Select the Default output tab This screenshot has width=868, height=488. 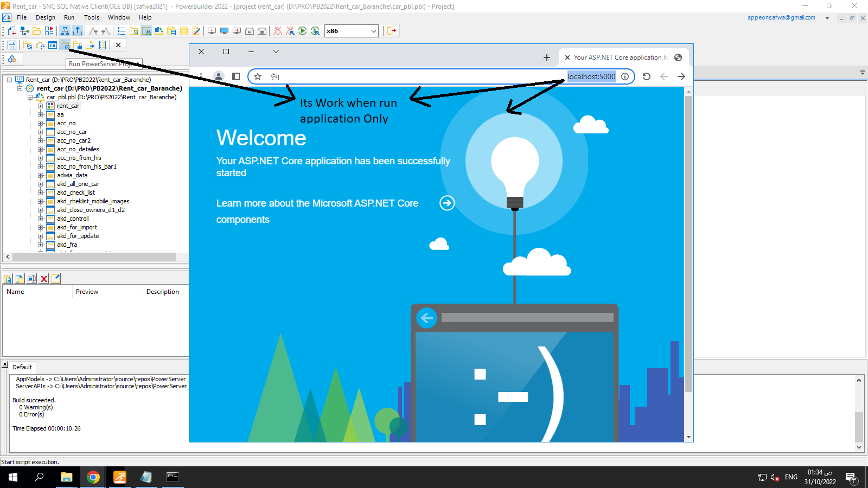click(22, 367)
